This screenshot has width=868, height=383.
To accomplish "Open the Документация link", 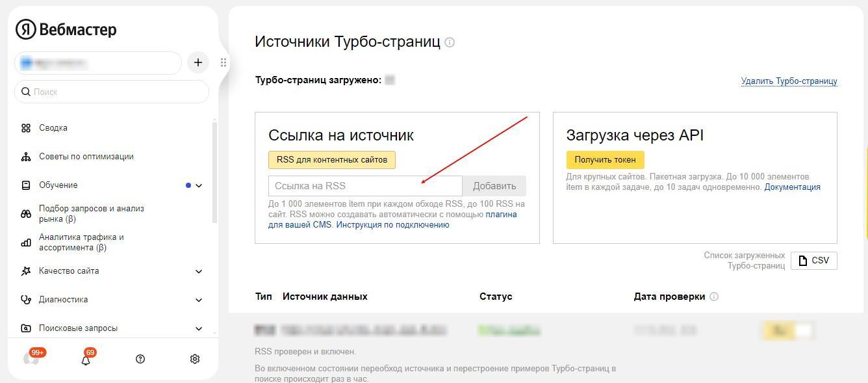I will point(792,187).
